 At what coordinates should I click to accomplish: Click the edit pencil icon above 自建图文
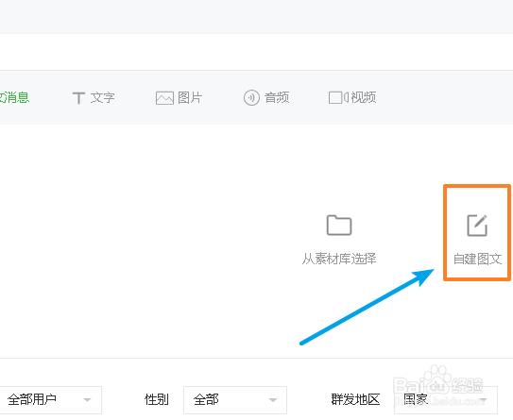(477, 226)
